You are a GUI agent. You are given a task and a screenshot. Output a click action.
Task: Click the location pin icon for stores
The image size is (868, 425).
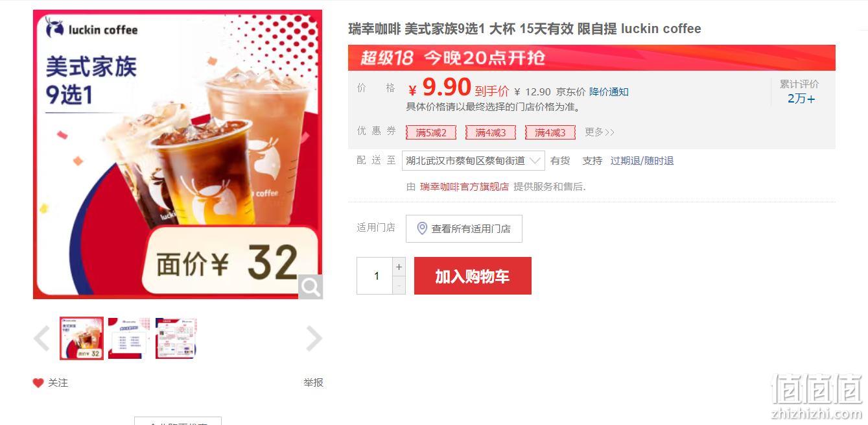(422, 228)
